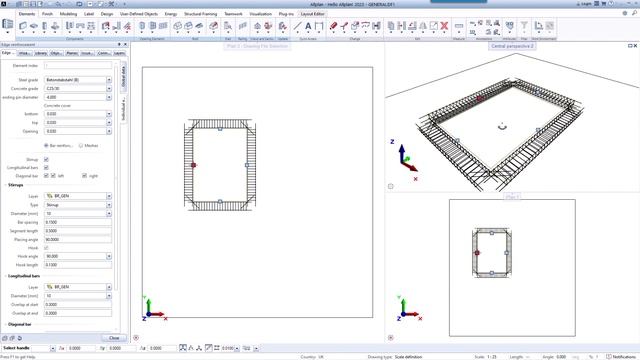This screenshot has height=360, width=640.
Task: Click the Global data vertical tab
Action: point(124,76)
